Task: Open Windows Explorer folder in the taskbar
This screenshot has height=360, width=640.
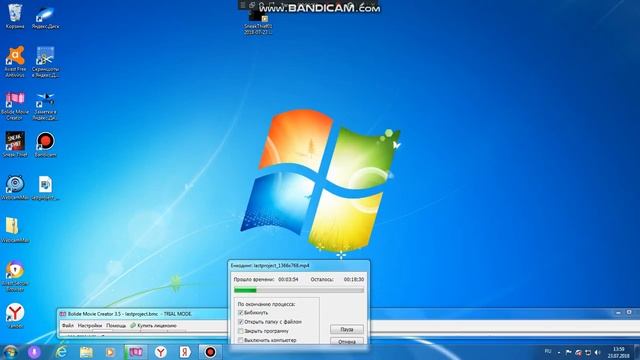Action: (x=86, y=352)
